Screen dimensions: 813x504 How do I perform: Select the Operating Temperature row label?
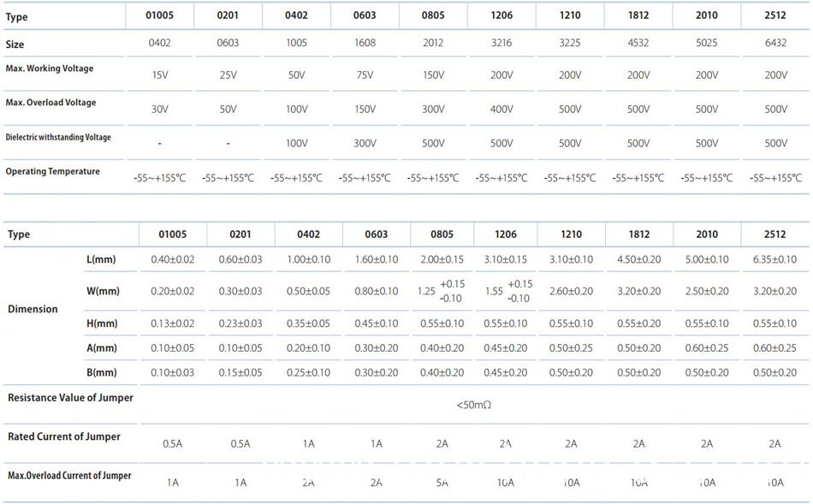click(x=52, y=172)
